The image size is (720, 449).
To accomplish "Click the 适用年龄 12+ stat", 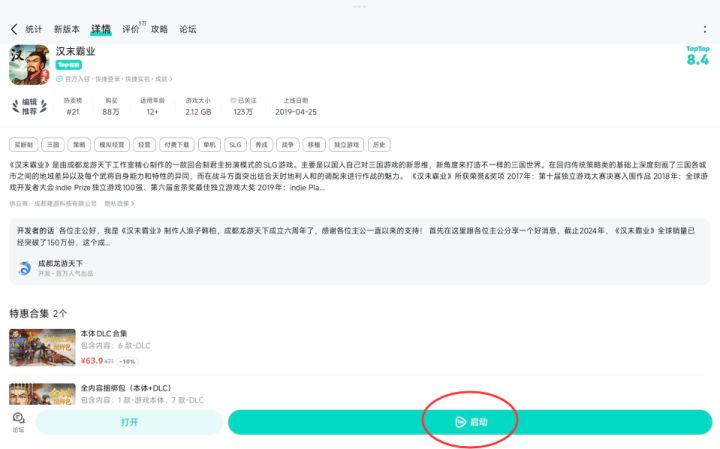I will pos(152,107).
